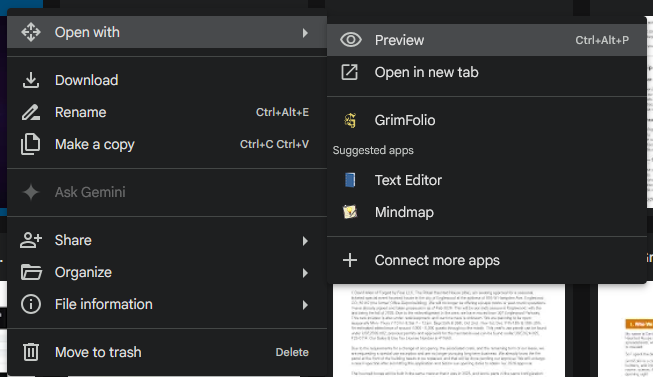Click the Ask Gemini entry
Screen dimensions: 653x377
tap(167, 192)
